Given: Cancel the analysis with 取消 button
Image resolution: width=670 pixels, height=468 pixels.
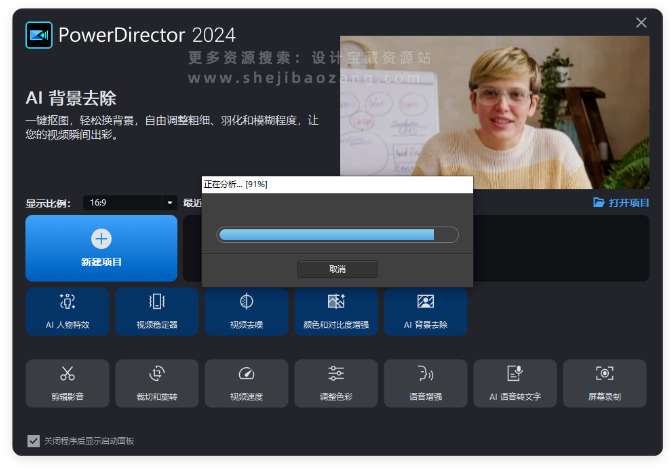Looking at the screenshot, I should tap(338, 269).
